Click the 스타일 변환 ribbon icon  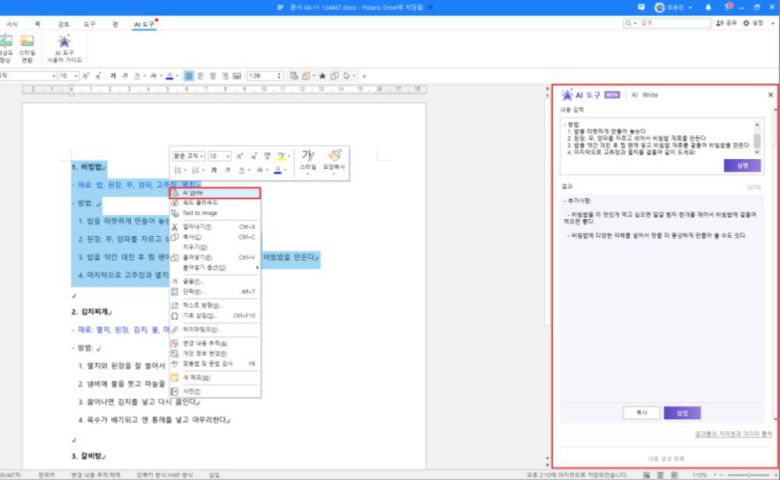pos(27,49)
